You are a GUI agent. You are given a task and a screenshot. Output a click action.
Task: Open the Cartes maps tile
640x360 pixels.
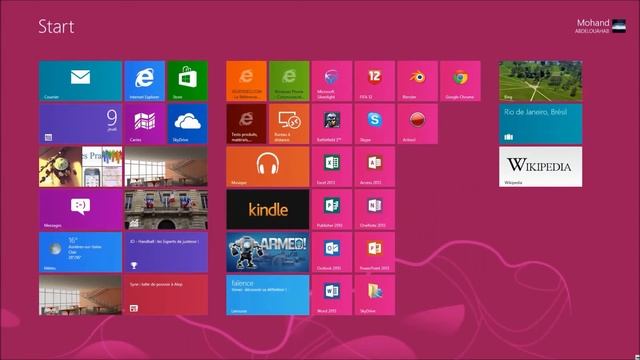point(144,124)
